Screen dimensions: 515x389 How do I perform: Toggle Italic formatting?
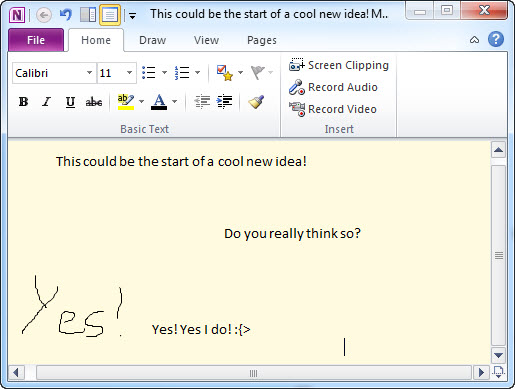pyautogui.click(x=46, y=102)
